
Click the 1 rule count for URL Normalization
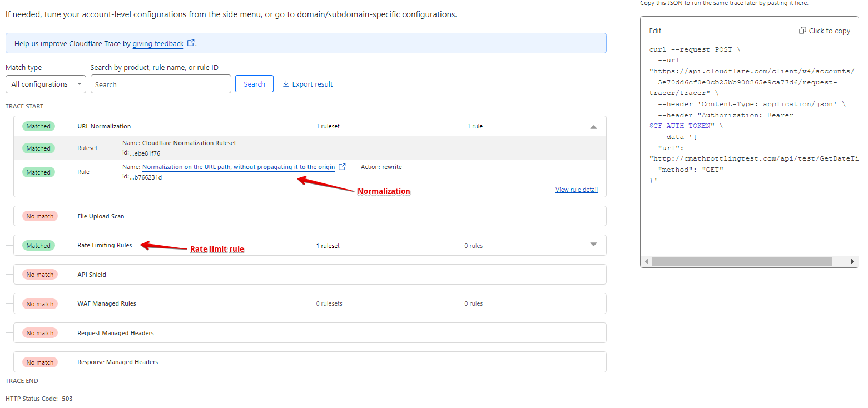point(475,126)
